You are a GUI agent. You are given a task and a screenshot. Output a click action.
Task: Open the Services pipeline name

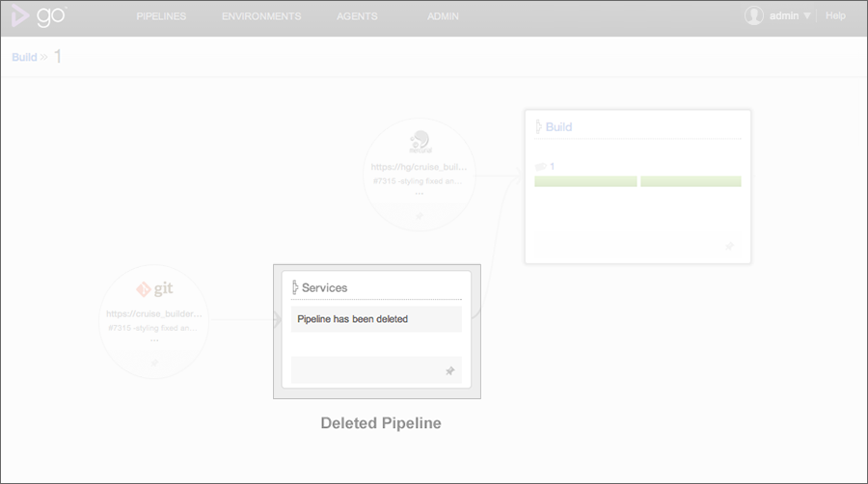pyautogui.click(x=324, y=287)
